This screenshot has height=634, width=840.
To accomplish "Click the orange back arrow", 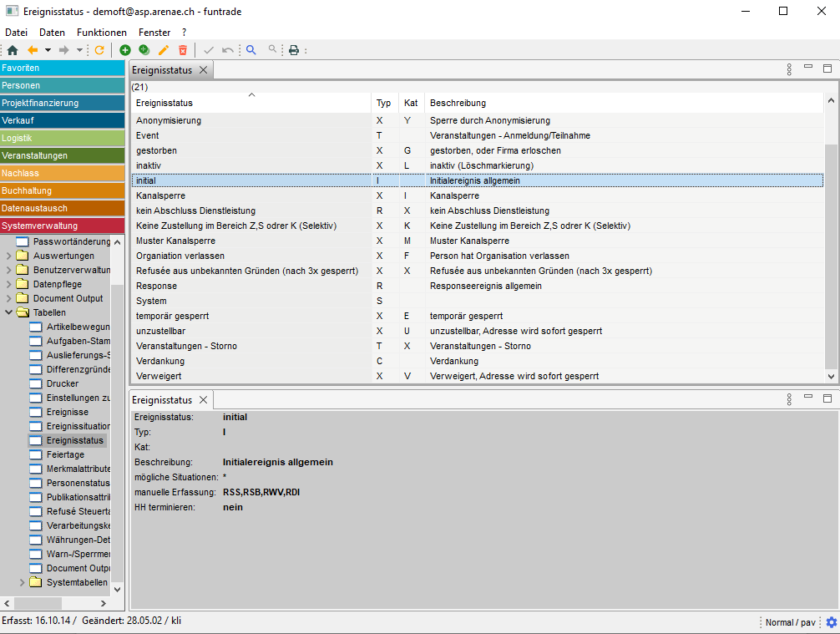I will [x=33, y=50].
